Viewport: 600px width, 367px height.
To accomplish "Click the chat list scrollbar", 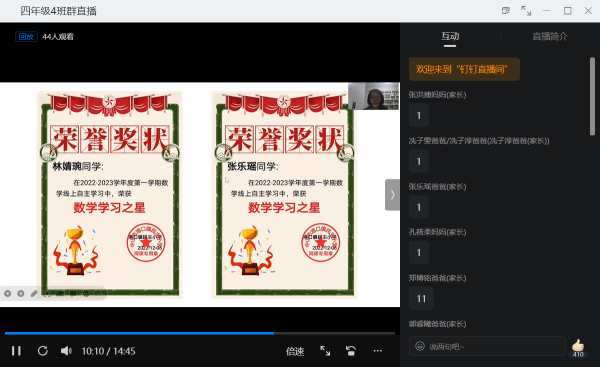I will coord(592,96).
